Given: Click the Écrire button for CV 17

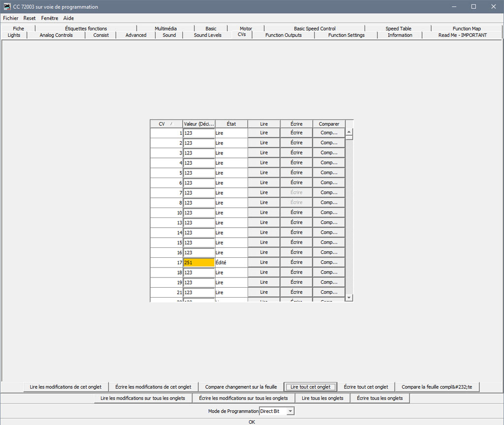Looking at the screenshot, I should pos(296,262).
